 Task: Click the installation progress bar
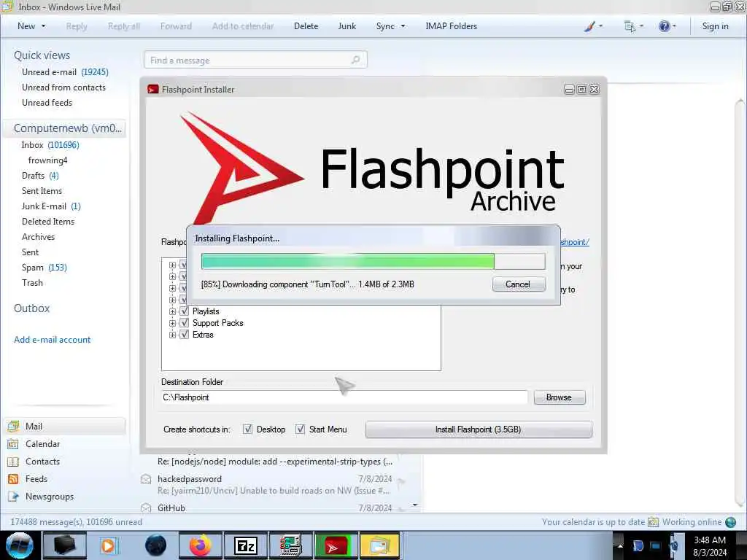click(x=373, y=262)
